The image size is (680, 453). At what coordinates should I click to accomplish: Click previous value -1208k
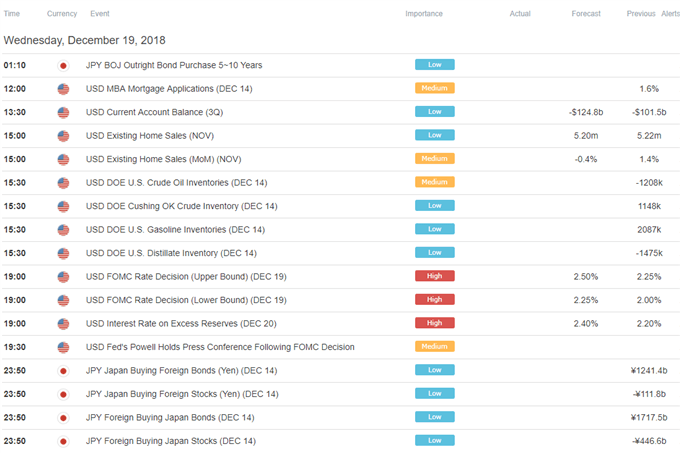649,183
